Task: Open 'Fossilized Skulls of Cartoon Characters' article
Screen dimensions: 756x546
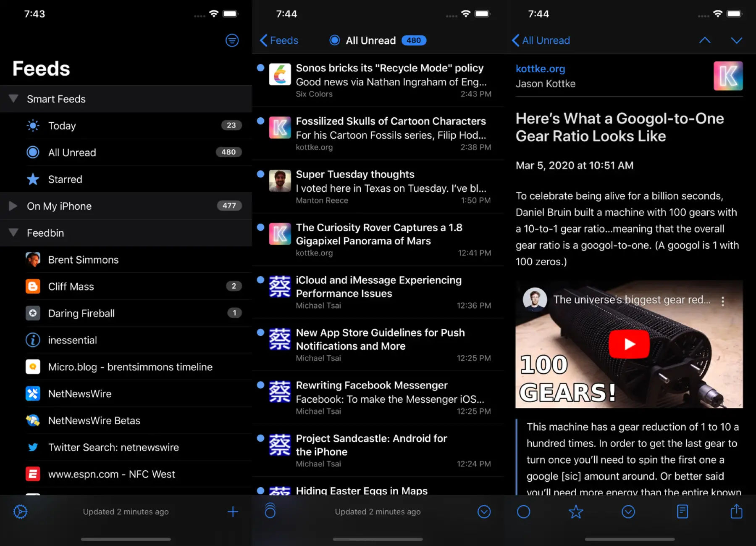Action: 378,134
